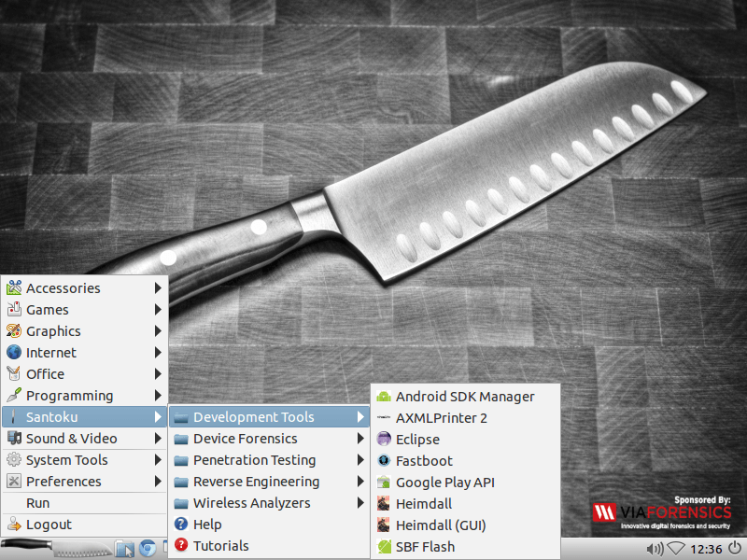Expand the Office submenu arrow
Screen dimensions: 747x560
(x=158, y=373)
